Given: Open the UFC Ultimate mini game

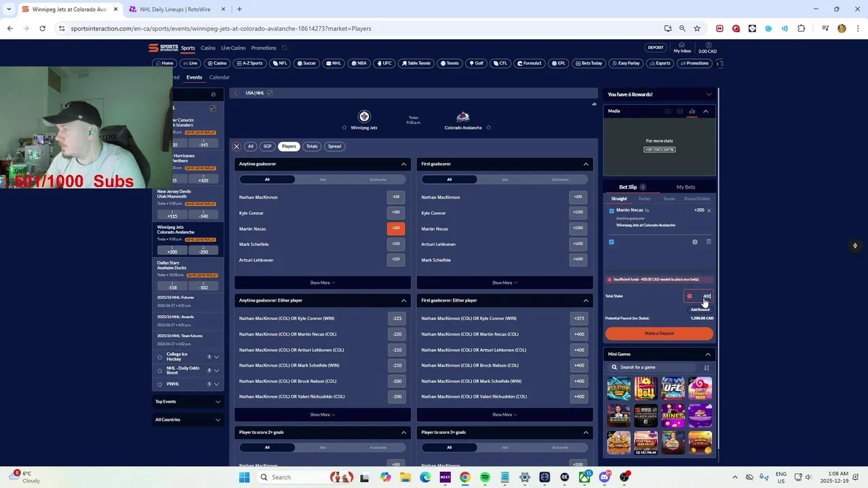Looking at the screenshot, I should click(x=673, y=389).
